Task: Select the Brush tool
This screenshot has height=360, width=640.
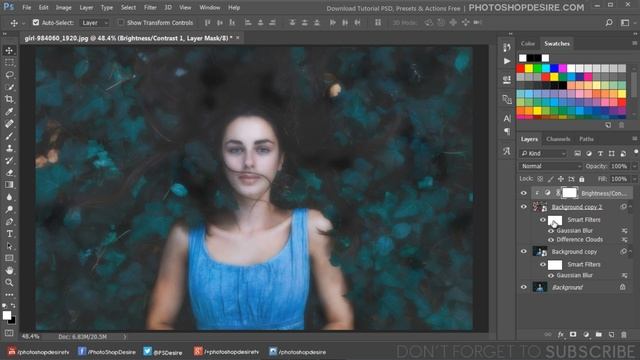Action: (x=9, y=136)
